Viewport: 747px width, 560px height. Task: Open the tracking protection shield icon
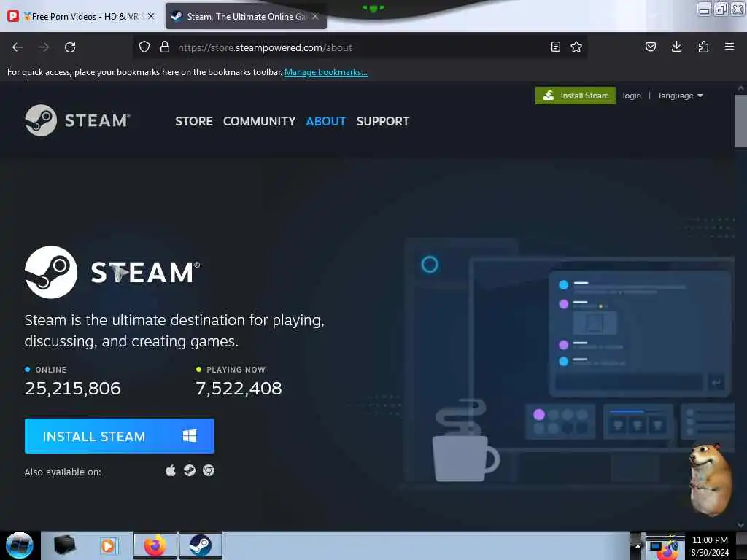[144, 47]
